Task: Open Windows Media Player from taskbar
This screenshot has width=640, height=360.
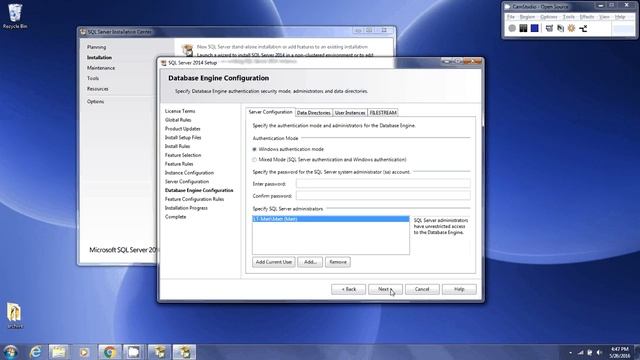Action: [84, 351]
